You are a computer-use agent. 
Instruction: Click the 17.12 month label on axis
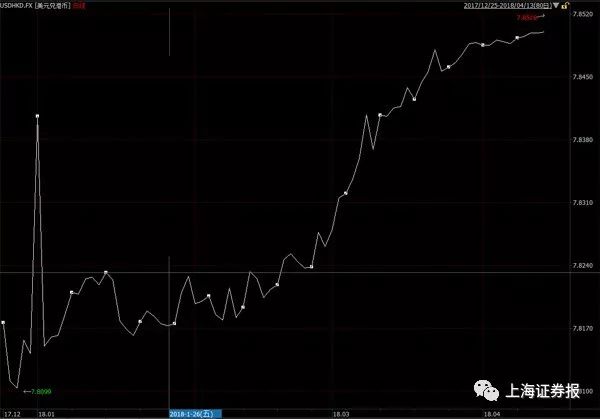pos(12,412)
